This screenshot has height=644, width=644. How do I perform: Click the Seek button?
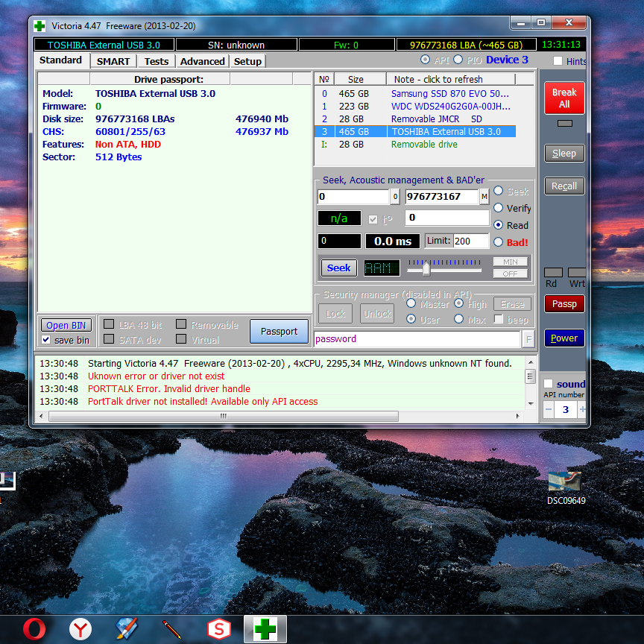pyautogui.click(x=339, y=268)
